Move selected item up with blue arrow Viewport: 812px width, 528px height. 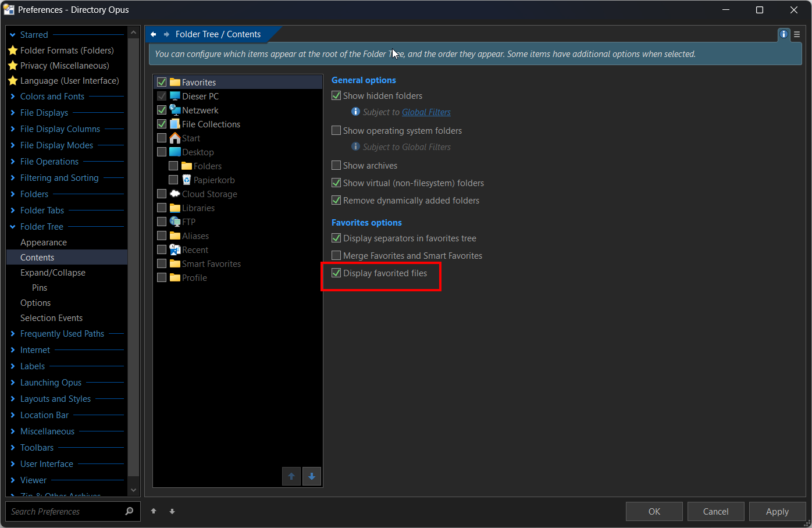click(x=291, y=476)
